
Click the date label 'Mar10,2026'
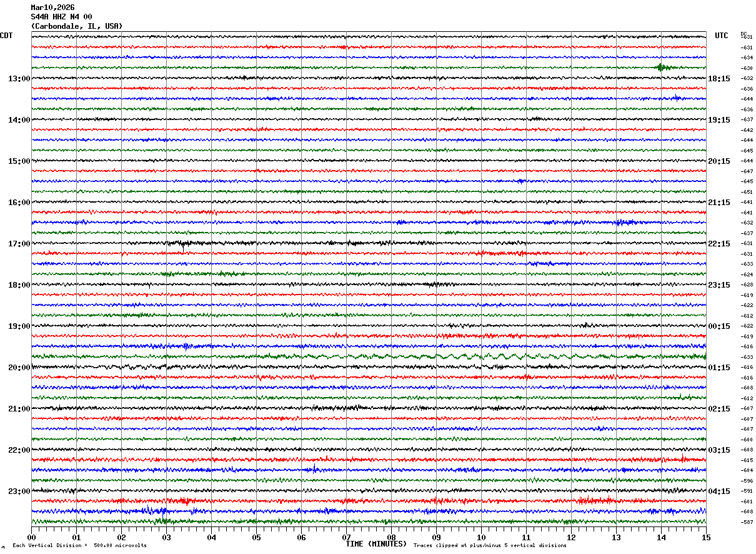pyautogui.click(x=52, y=8)
